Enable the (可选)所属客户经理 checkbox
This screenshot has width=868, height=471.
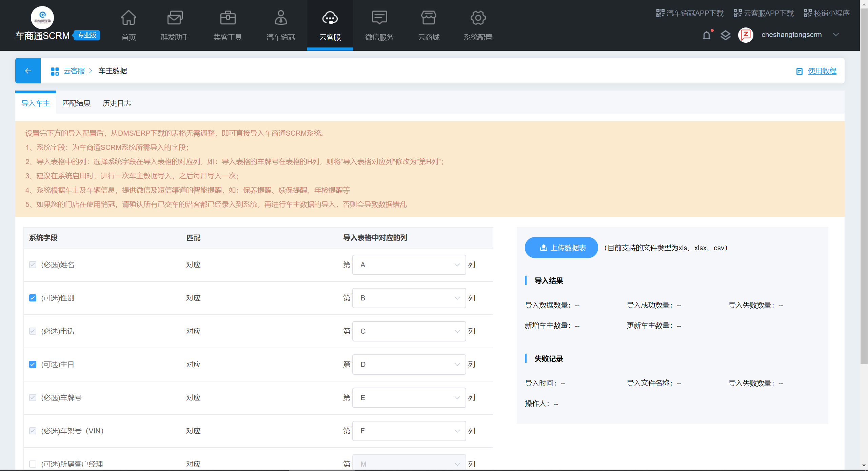click(x=33, y=464)
